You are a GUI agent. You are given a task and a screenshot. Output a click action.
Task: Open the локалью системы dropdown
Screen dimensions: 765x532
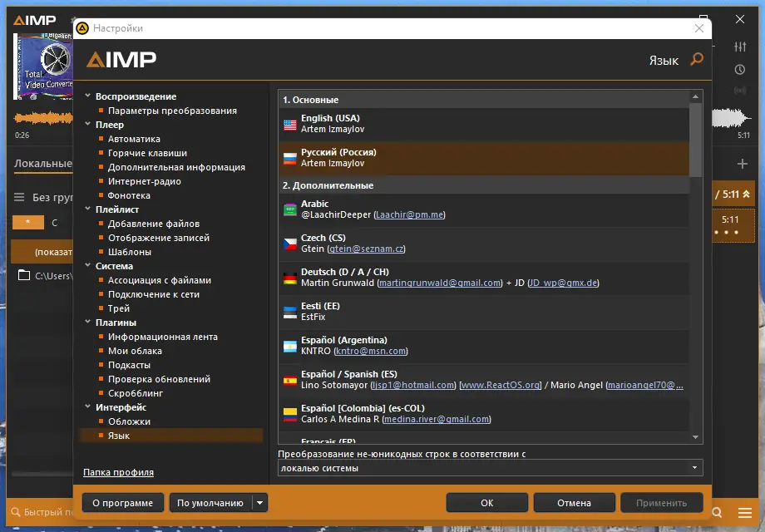pyautogui.click(x=491, y=468)
